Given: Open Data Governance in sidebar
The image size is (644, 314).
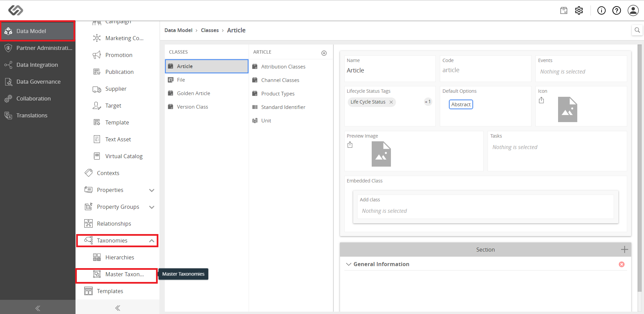Looking at the screenshot, I should point(38,82).
